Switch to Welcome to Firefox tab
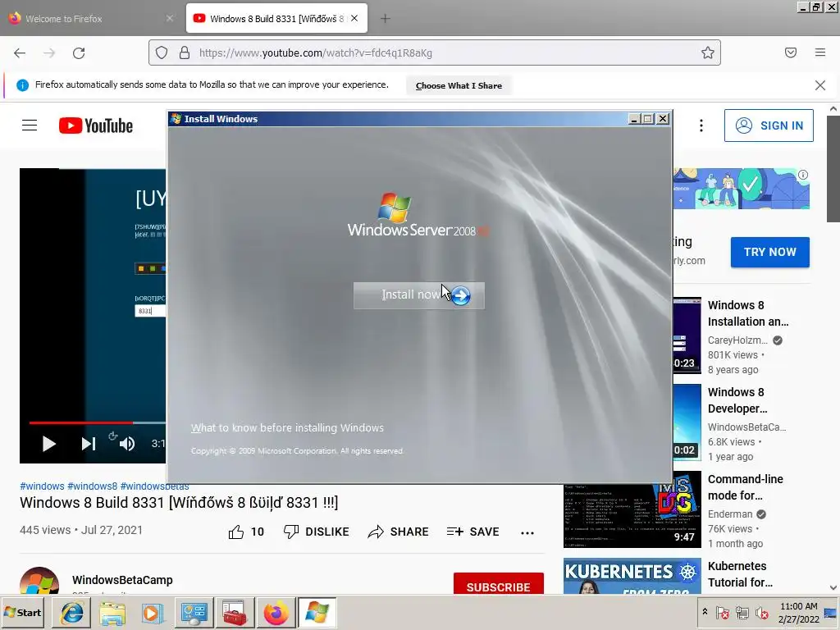 click(x=91, y=19)
